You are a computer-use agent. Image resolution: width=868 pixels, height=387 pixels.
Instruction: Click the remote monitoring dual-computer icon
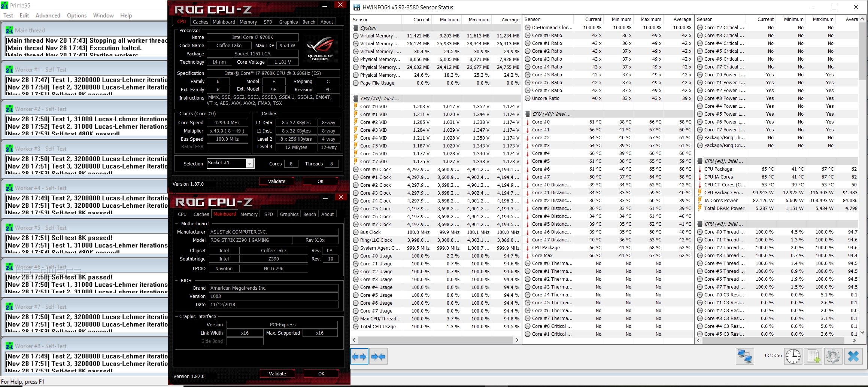point(745,356)
